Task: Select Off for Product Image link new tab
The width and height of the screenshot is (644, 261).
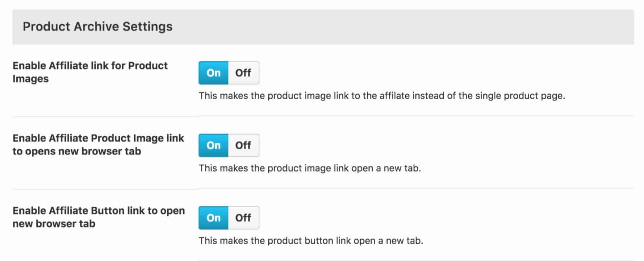Action: [x=244, y=145]
